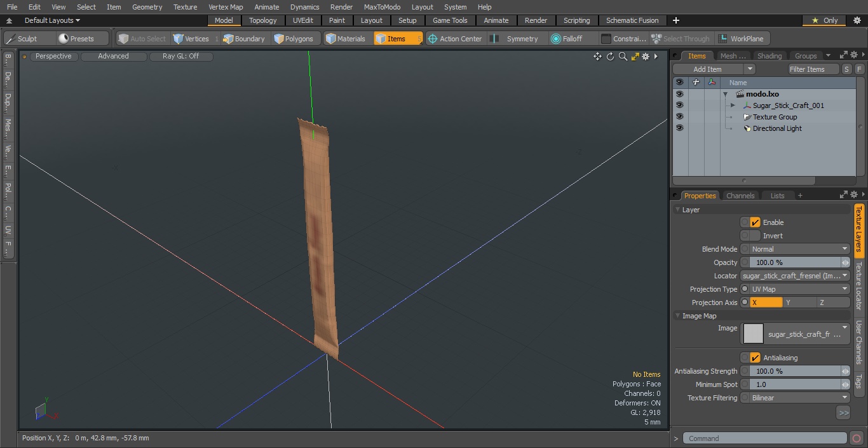Collapse the Image Map section
Screen dimensions: 868x448
point(678,316)
